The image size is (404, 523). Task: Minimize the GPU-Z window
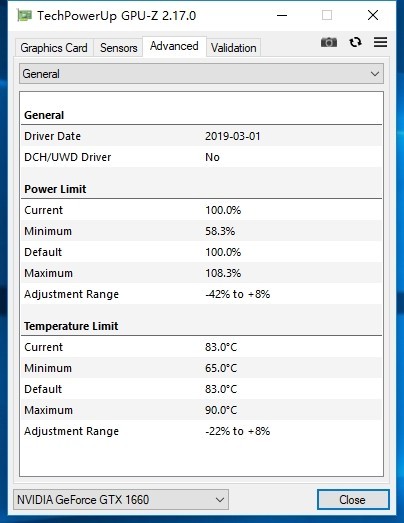pyautogui.click(x=282, y=15)
